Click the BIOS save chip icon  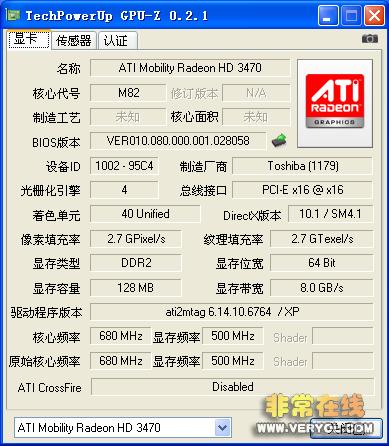pyautogui.click(x=279, y=140)
